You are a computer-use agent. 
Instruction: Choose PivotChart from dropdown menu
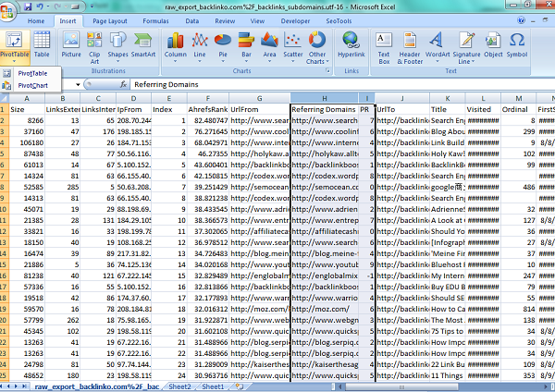tap(31, 85)
